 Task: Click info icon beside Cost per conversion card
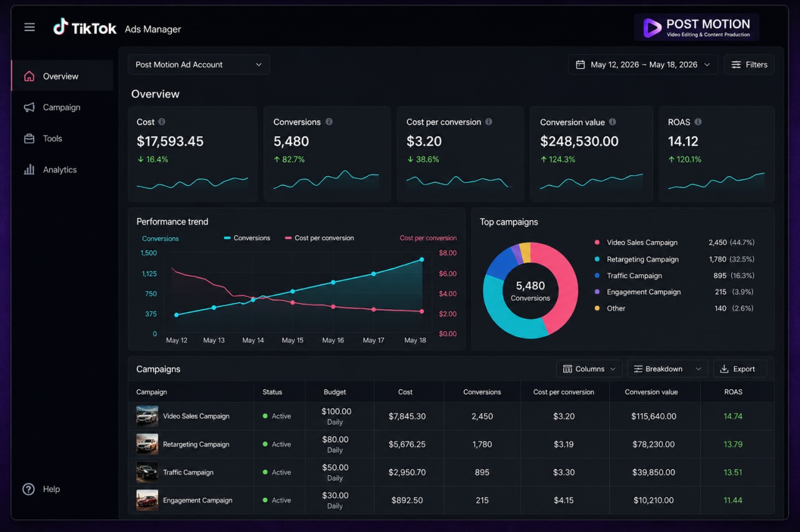pyautogui.click(x=489, y=122)
